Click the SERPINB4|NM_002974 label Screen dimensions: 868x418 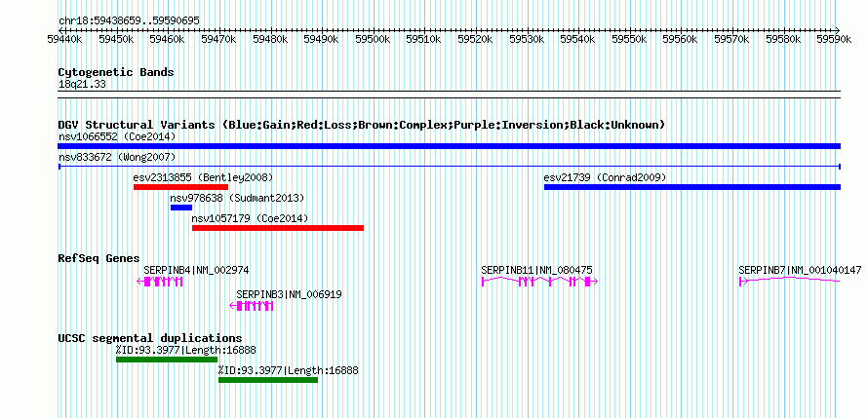(196, 270)
